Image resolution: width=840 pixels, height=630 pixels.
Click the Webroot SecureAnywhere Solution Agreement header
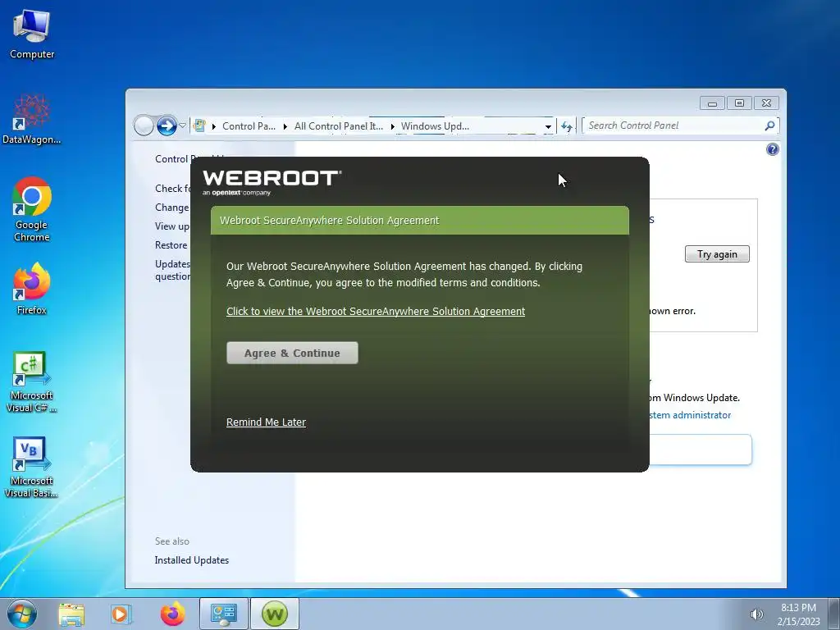419,220
